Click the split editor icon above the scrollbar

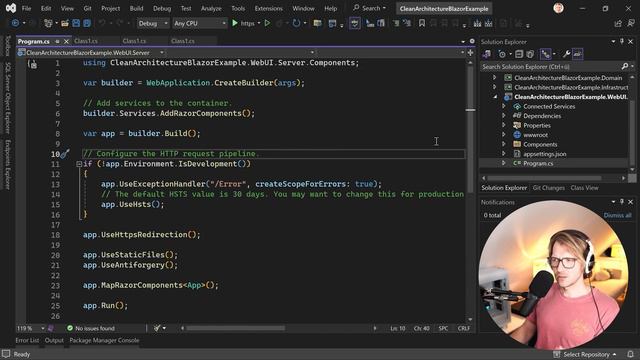click(470, 53)
